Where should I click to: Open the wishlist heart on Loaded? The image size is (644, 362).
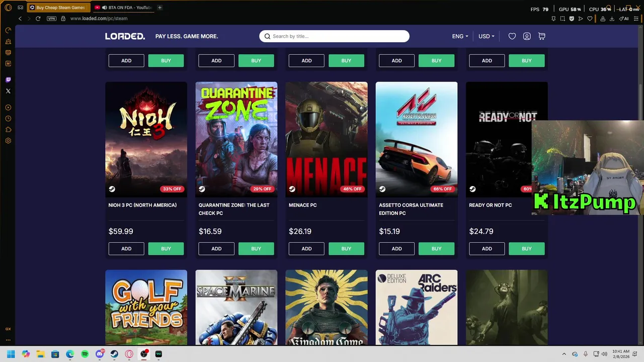512,36
